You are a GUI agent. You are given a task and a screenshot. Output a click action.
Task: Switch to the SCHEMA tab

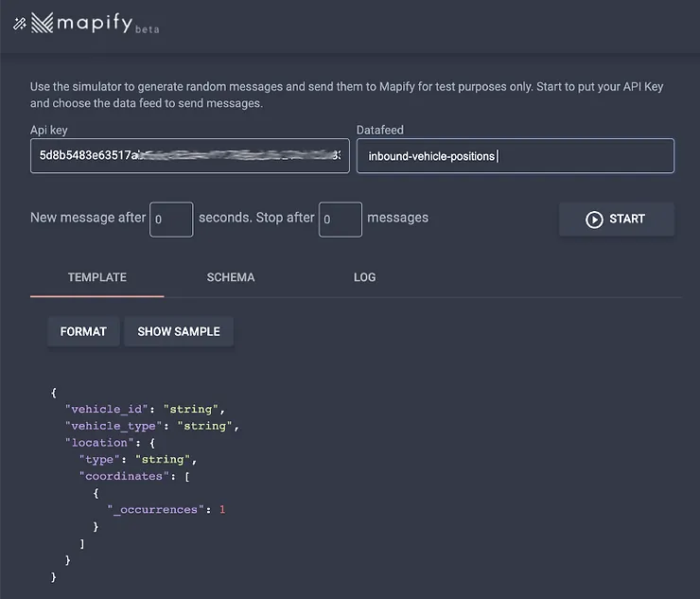[x=231, y=277]
